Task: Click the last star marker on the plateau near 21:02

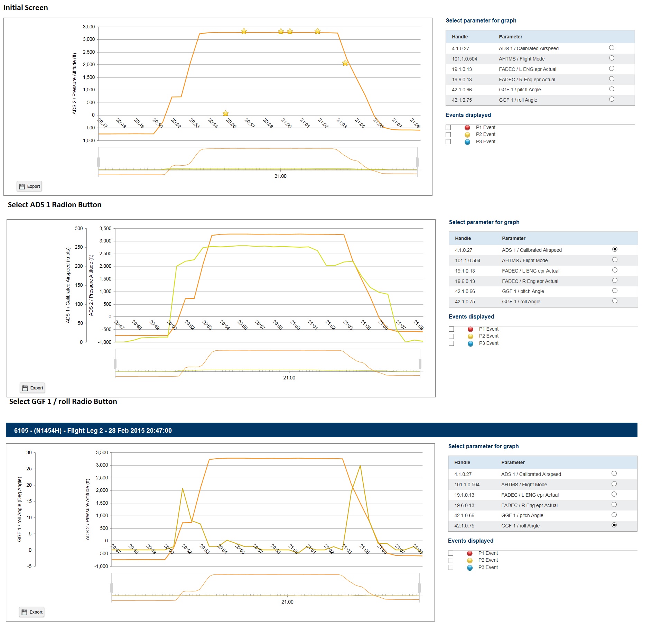Action: (x=317, y=31)
